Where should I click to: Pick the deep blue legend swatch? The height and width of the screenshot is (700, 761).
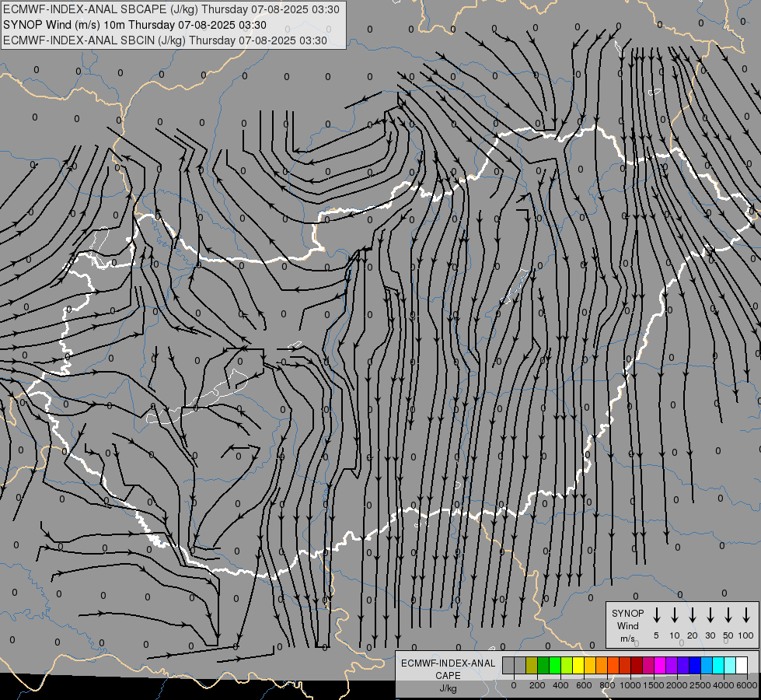click(695, 665)
